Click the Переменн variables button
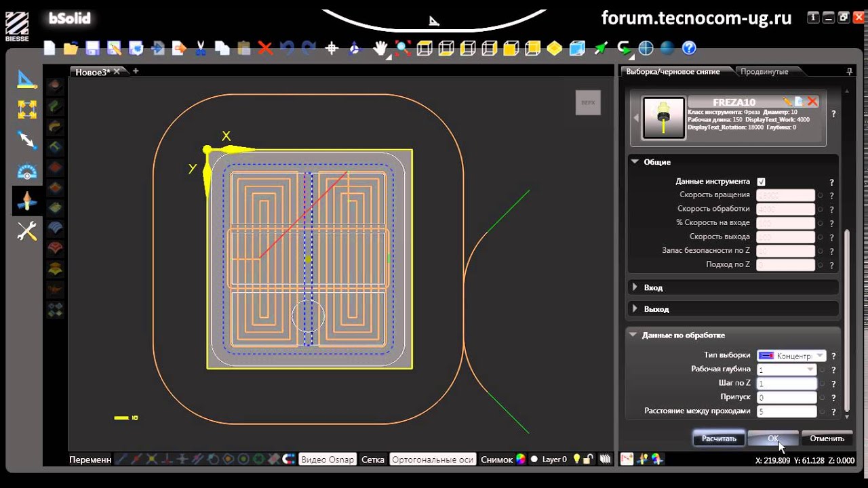The height and width of the screenshot is (488, 868). (90, 459)
